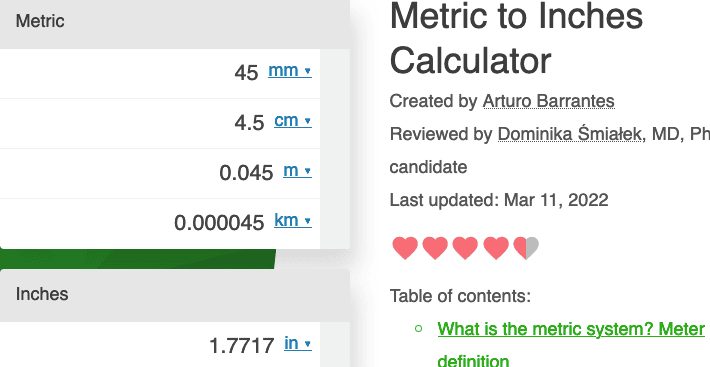Collapse the Inches section header
Screen dimensions: 710x367
click(x=175, y=296)
